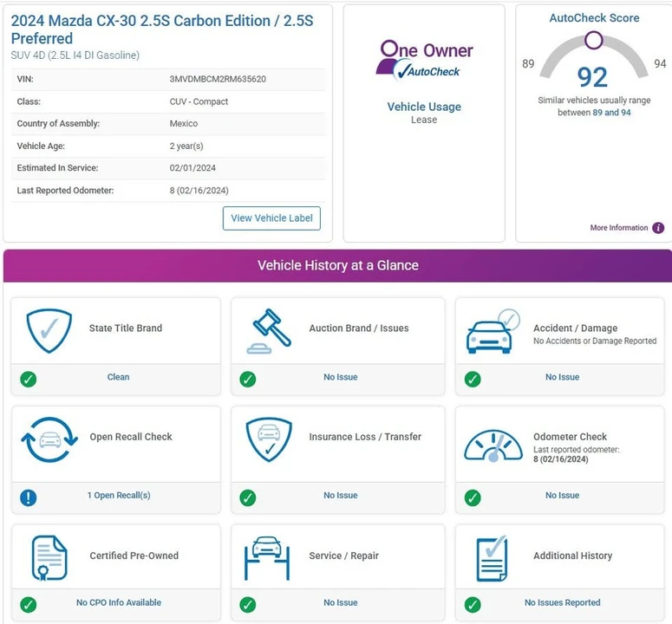Open the 1 Open Recall(s) link
This screenshot has width=672, height=624.
point(119,495)
